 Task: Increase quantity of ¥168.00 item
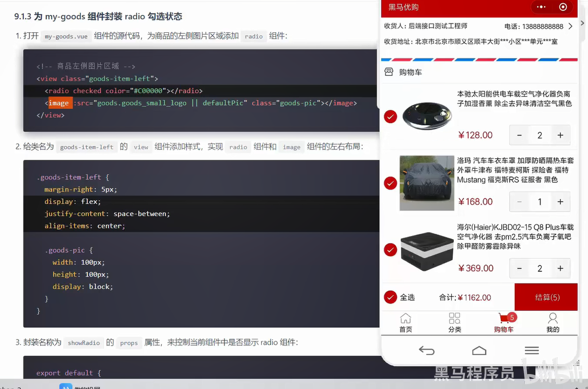click(560, 202)
